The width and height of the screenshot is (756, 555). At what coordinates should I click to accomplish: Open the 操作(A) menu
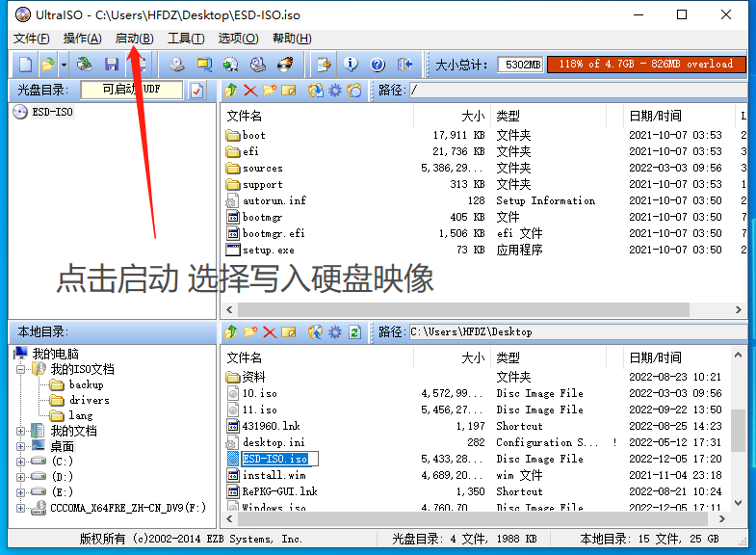[x=83, y=39]
